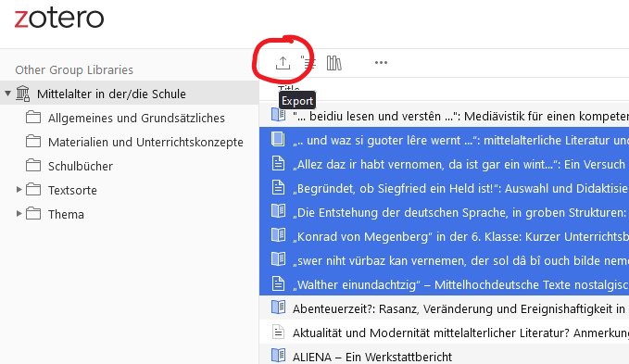Click the group library building icon
The height and width of the screenshot is (364, 629).
[x=23, y=94]
